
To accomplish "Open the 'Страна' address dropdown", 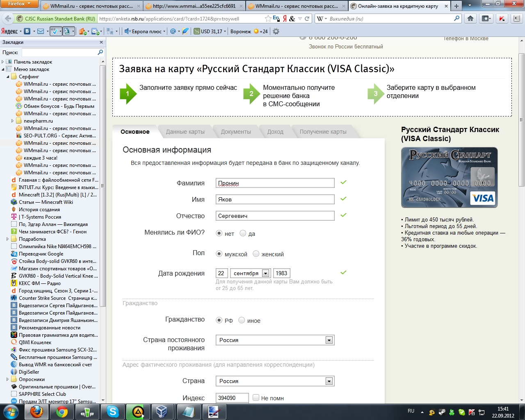I will point(275,381).
